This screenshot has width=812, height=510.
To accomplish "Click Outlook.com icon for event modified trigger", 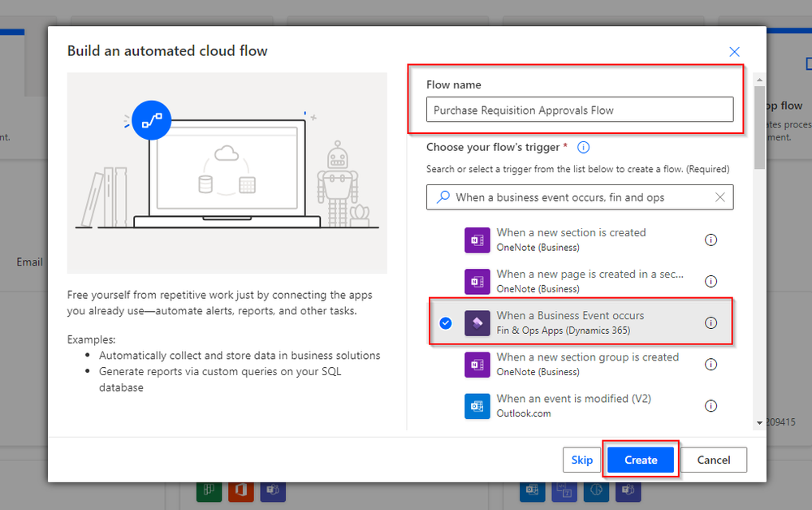I will coord(477,406).
